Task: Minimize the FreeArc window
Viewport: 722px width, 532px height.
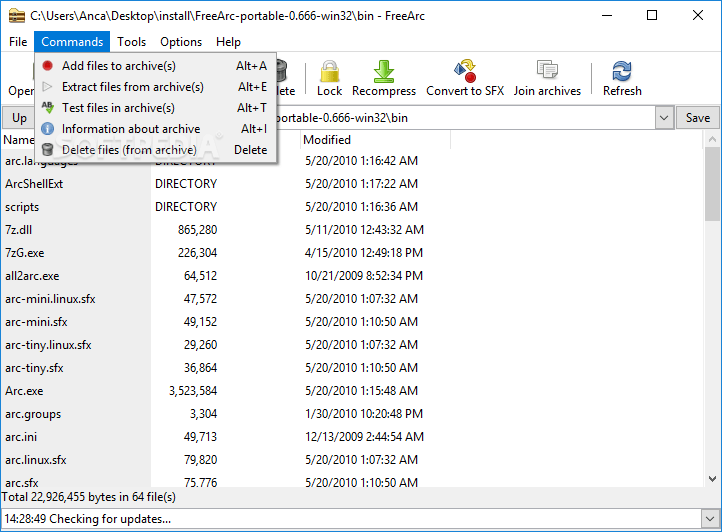Action: 607,15
